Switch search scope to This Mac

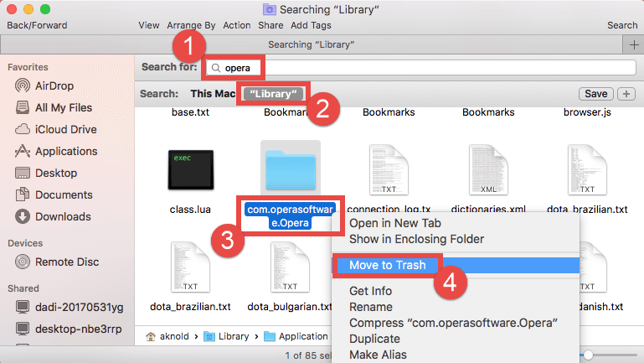(x=213, y=94)
